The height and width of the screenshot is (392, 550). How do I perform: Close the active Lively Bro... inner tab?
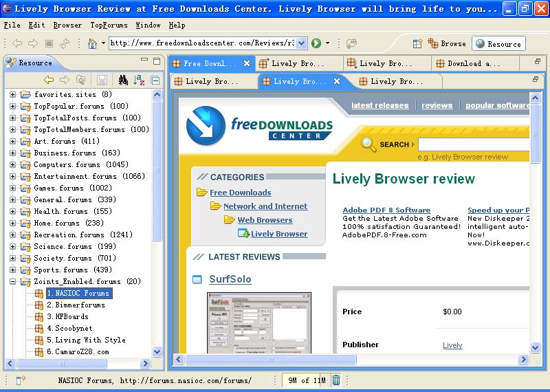point(337,81)
